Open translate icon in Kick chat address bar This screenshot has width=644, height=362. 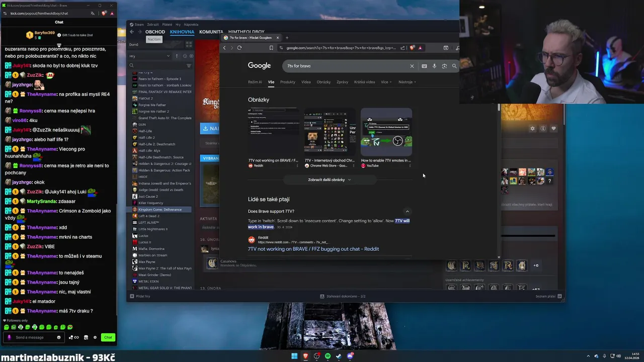coord(93,14)
